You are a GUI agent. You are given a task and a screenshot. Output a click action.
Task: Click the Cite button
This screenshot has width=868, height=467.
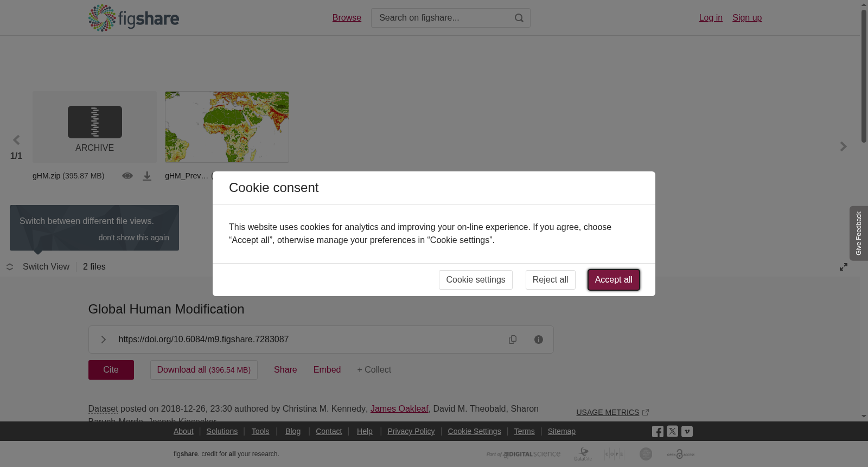[111, 370]
